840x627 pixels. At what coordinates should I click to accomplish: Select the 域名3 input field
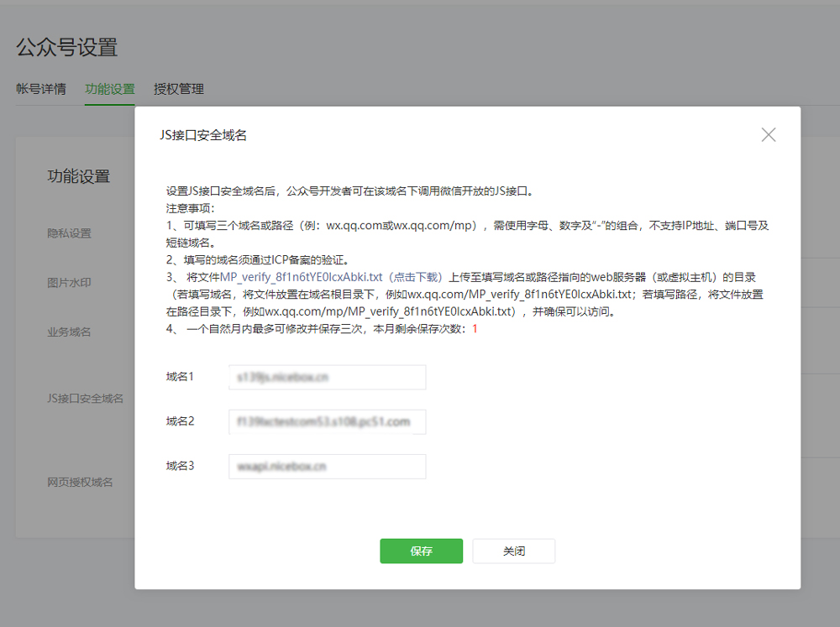[x=327, y=466]
